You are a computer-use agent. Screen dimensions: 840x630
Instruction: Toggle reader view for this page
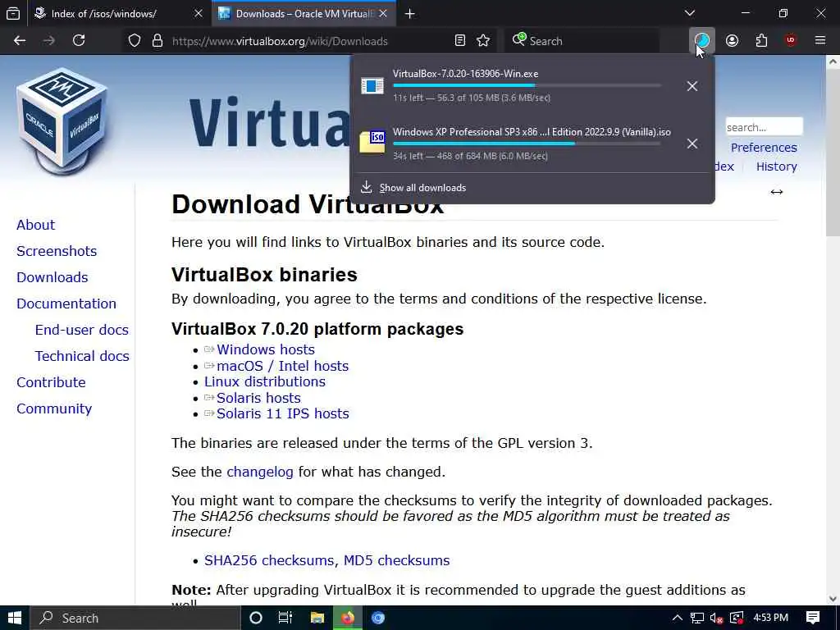459,41
